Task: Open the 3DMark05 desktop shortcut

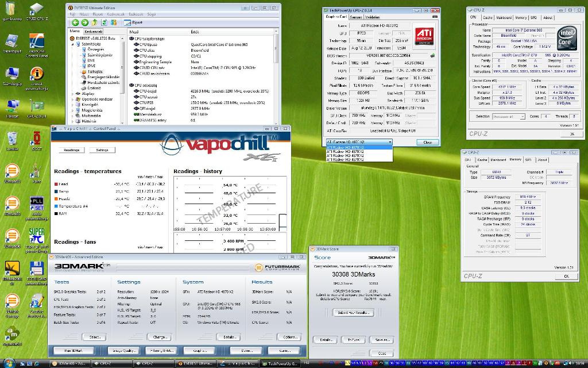Action: coord(12,206)
